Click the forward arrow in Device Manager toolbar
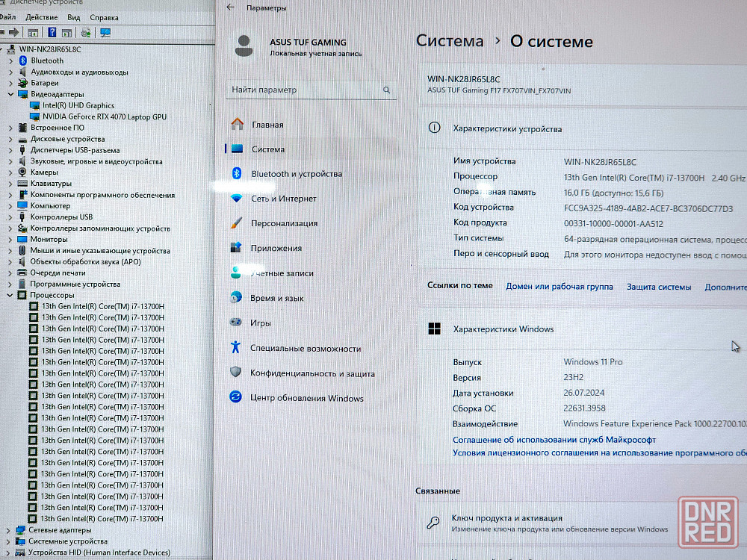The image size is (747, 560). [x=13, y=32]
